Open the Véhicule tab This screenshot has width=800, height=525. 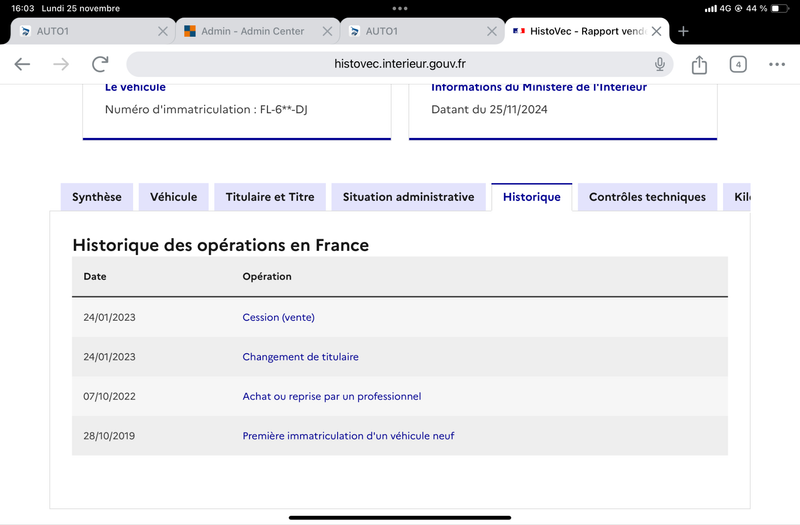(x=173, y=197)
